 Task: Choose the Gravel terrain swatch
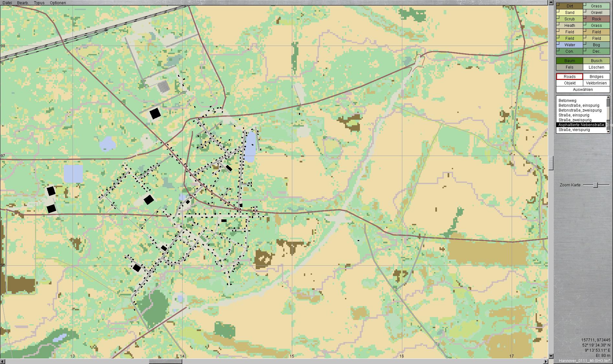[596, 13]
